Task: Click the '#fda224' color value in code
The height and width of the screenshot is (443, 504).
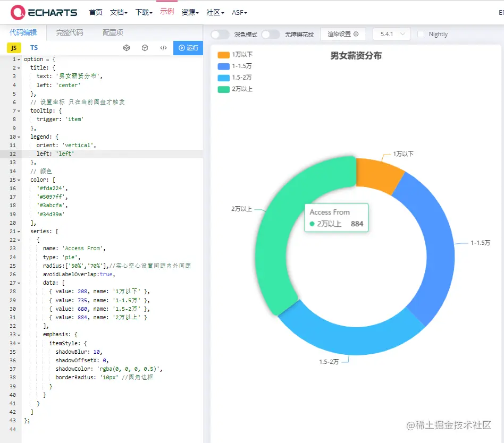Action: (x=52, y=188)
